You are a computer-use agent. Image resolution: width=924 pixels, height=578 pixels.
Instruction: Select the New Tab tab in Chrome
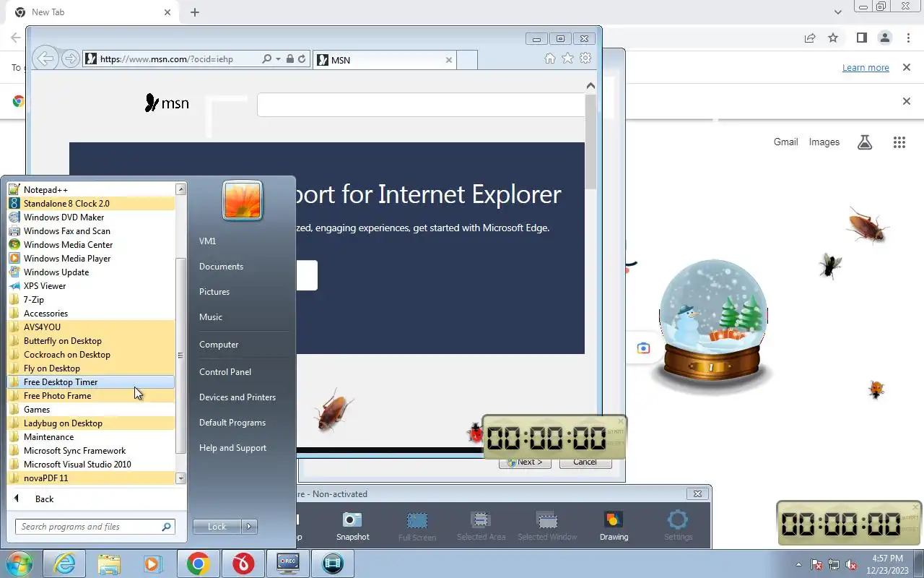[x=91, y=12]
